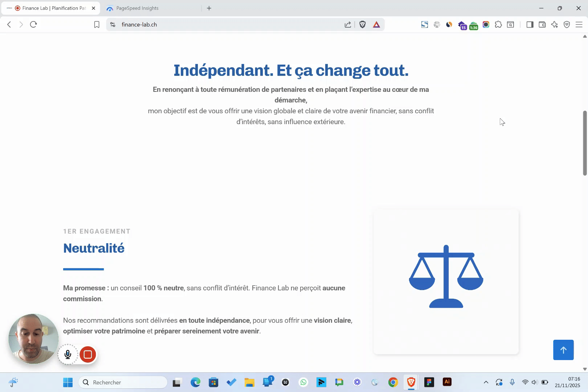Screen dimensions: 588x392
Task: Open site information in address bar
Action: [x=113, y=24]
